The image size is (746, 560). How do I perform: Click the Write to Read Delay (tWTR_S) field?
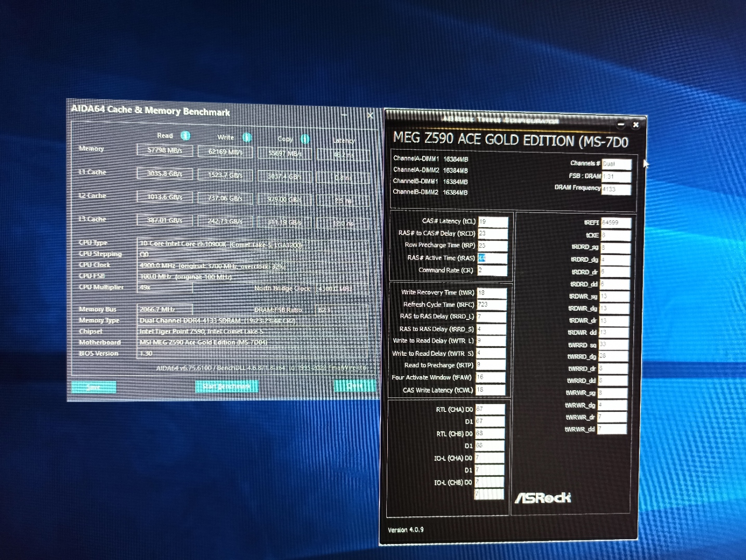491,354
